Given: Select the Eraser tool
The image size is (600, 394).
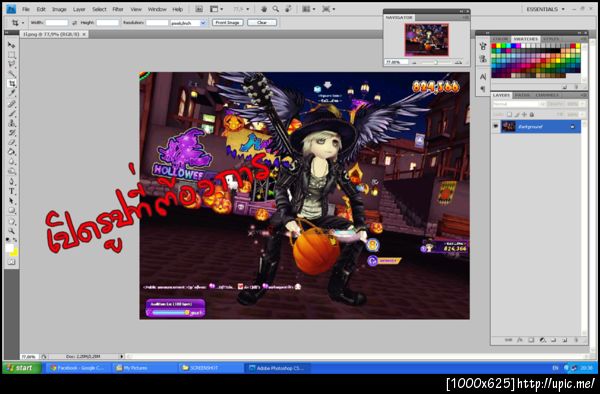Looking at the screenshot, I should (11, 142).
